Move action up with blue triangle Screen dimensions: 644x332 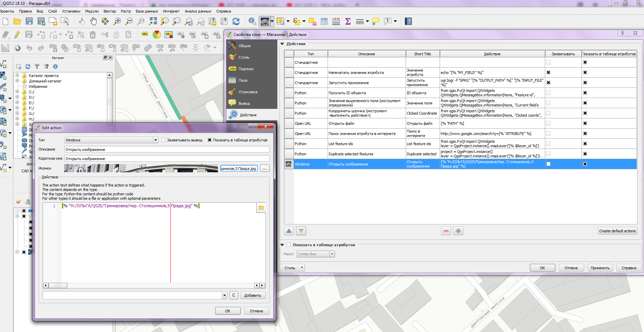tap(289, 231)
